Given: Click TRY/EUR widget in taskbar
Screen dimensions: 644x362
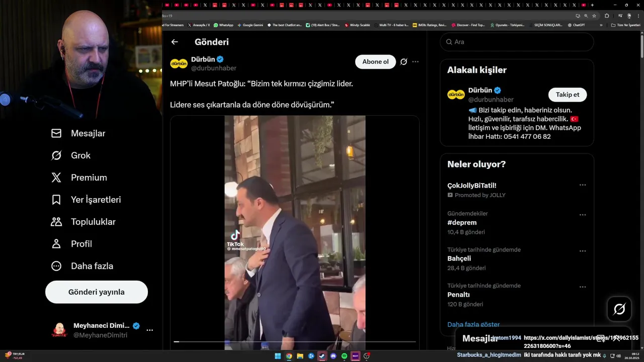Looking at the screenshot, I should click(15, 356).
